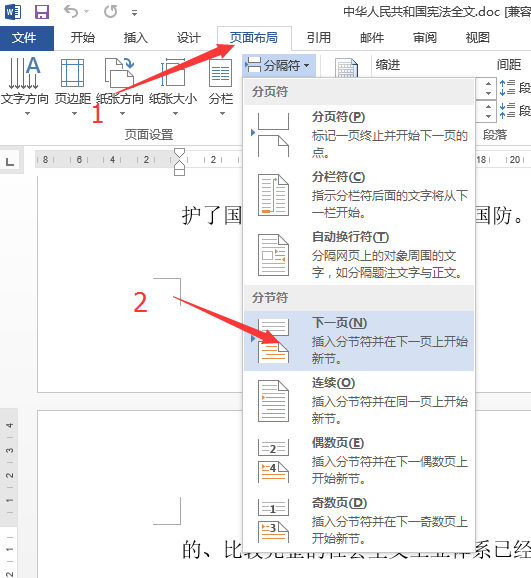Expand the 页边距 dropdown arrow

click(x=74, y=114)
